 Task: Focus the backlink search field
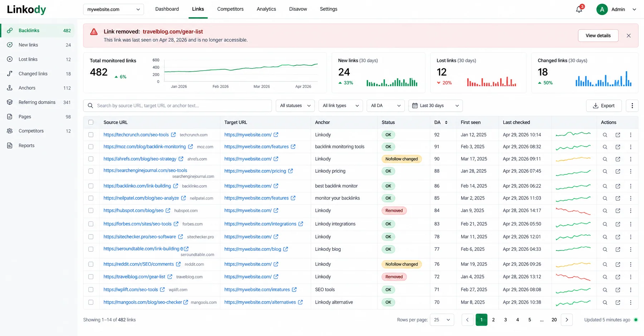click(x=177, y=106)
